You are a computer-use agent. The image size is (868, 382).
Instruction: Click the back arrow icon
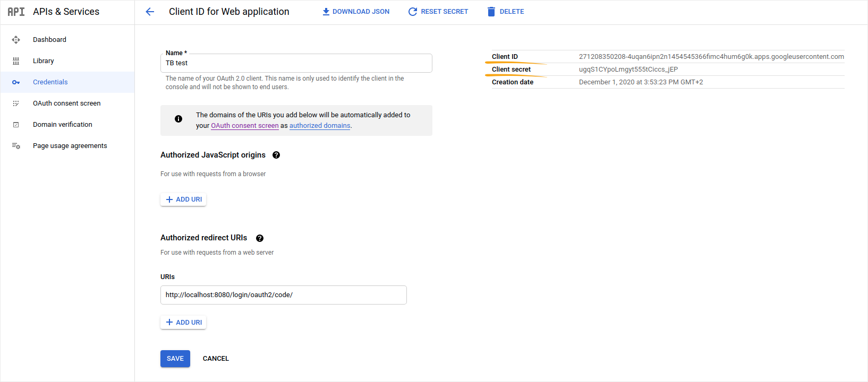coord(150,12)
